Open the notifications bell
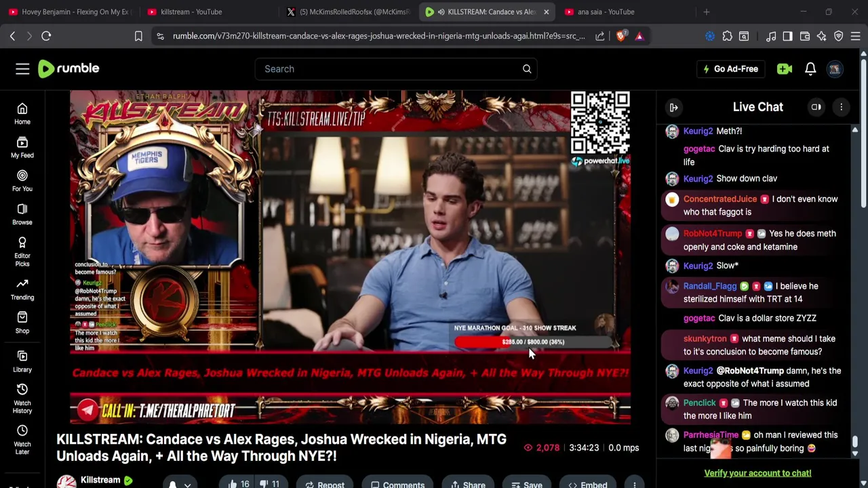The height and width of the screenshot is (488, 868). 810,68
